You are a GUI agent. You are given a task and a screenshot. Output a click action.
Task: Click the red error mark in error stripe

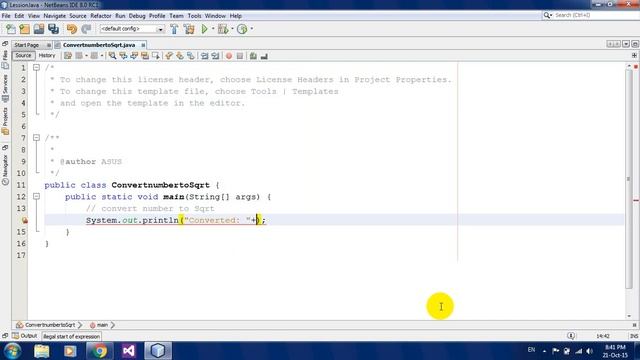click(636, 200)
